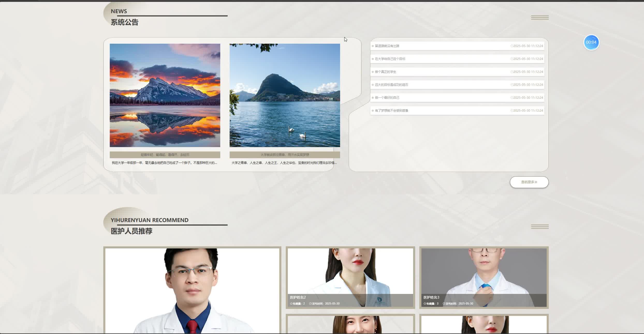Click the bullet dot beside 留退路就没有出路
The image size is (644, 334).
coord(373,46)
